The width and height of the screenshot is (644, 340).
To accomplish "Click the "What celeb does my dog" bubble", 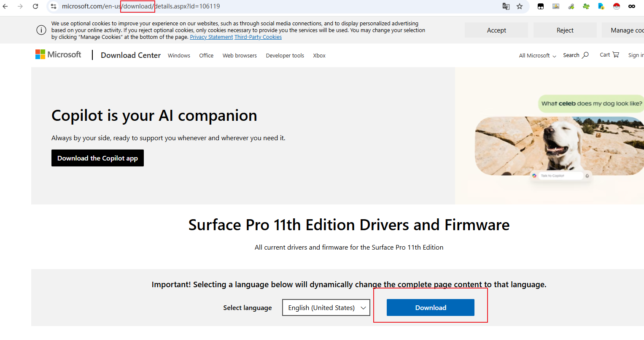I will [591, 103].
